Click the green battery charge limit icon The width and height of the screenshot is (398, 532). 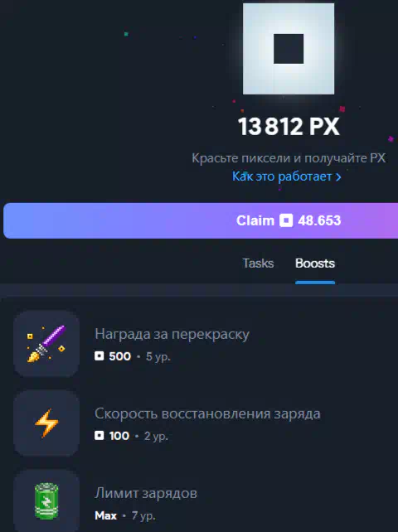click(x=46, y=501)
